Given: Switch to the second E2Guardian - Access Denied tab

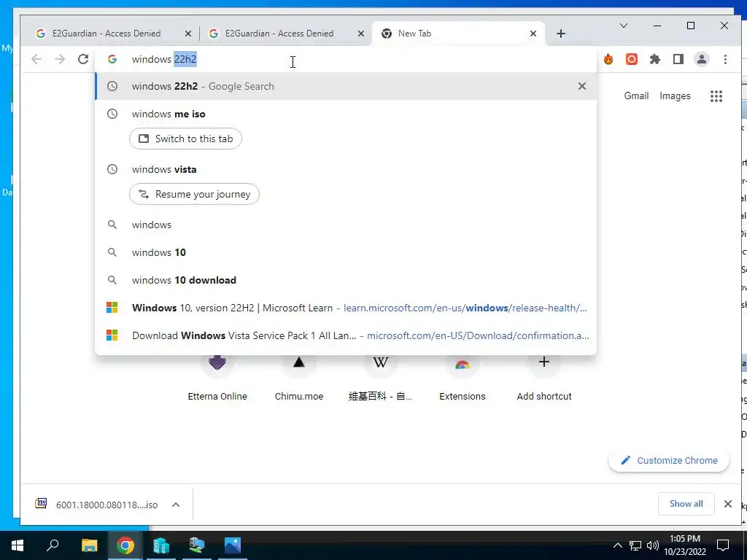Looking at the screenshot, I should click(279, 34).
